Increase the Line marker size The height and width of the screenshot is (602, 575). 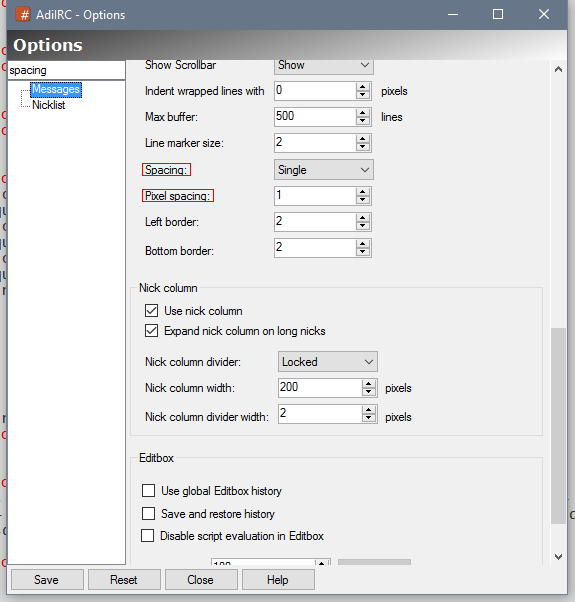click(362, 139)
